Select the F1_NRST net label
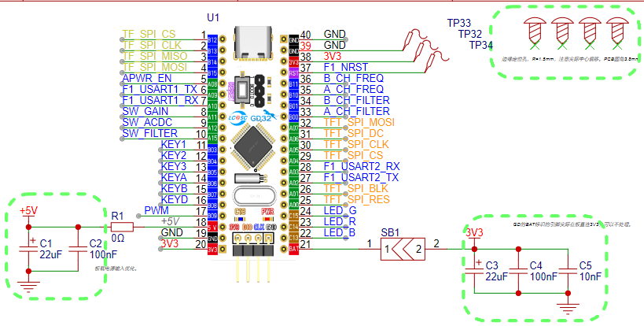This screenshot has height=326, width=644. click(345, 67)
